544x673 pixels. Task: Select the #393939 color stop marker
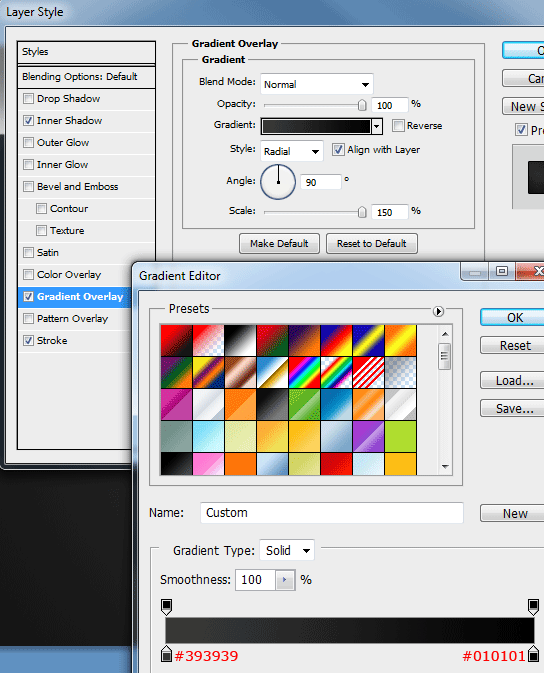[167, 654]
